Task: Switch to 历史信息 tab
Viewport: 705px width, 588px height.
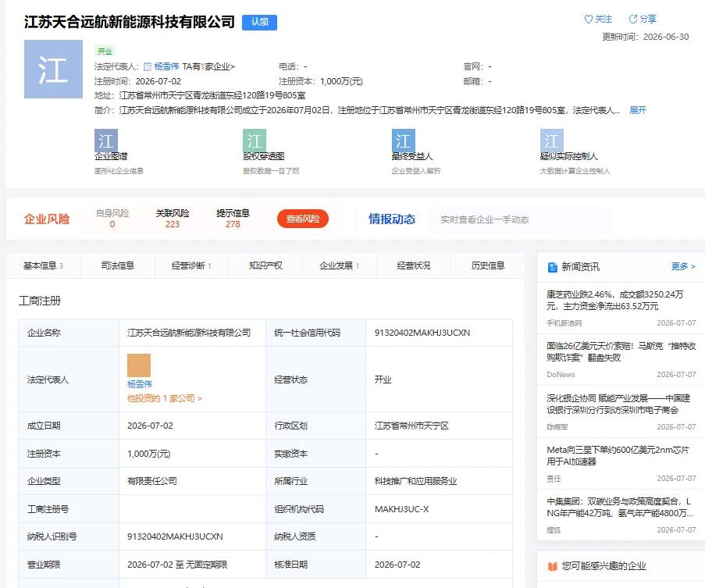Action: [x=487, y=265]
